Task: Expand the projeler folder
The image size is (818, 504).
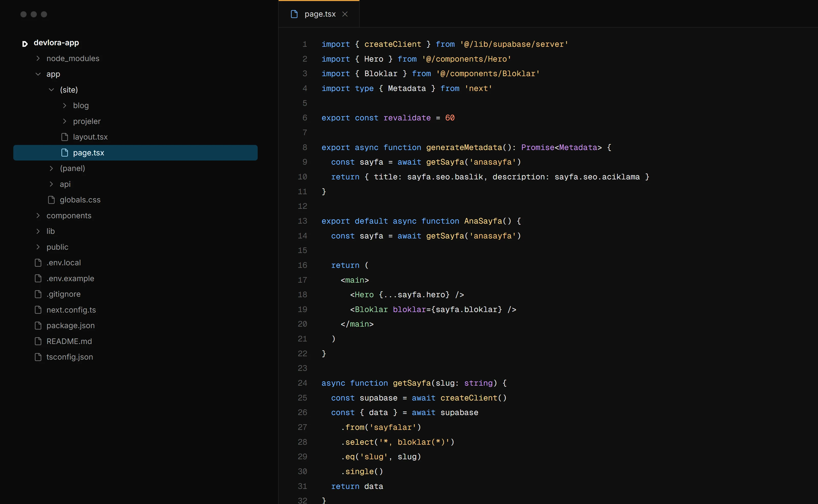Action: point(65,121)
